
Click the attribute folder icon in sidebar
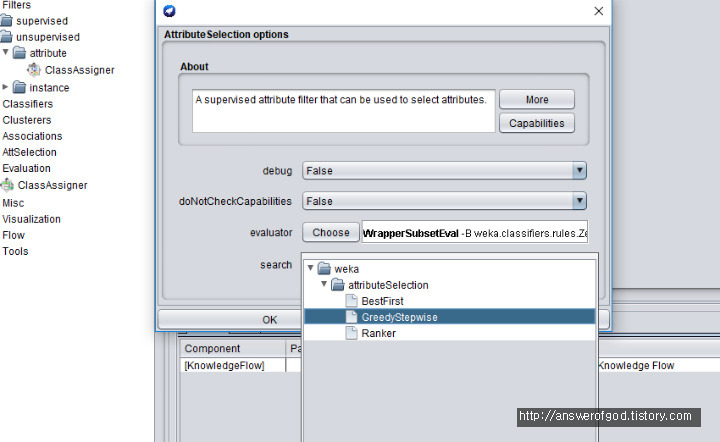pyautogui.click(x=19, y=53)
